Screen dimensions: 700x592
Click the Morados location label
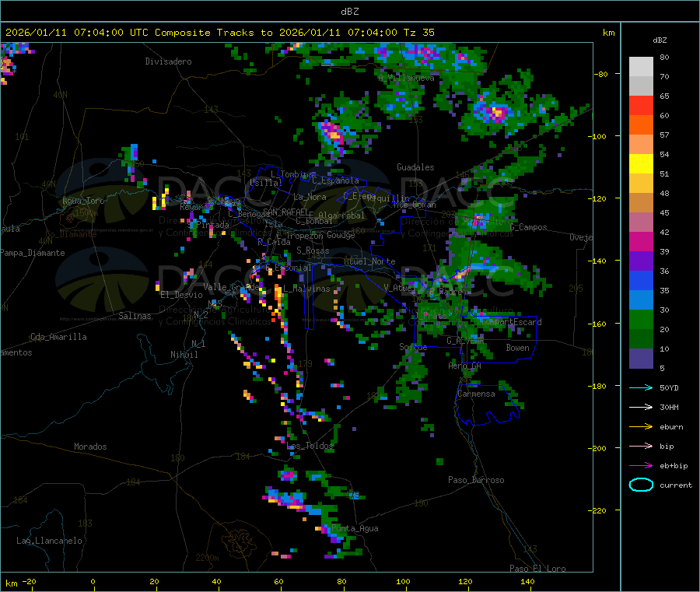tap(90, 447)
